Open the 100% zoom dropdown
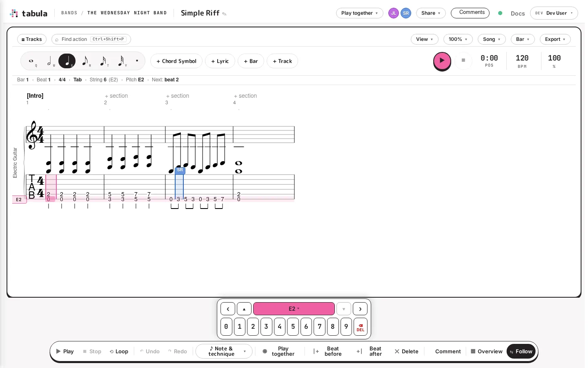 458,39
